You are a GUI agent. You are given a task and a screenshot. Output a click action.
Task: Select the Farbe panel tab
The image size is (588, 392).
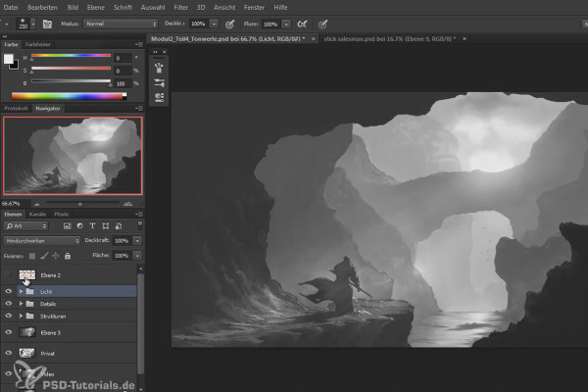click(x=11, y=44)
